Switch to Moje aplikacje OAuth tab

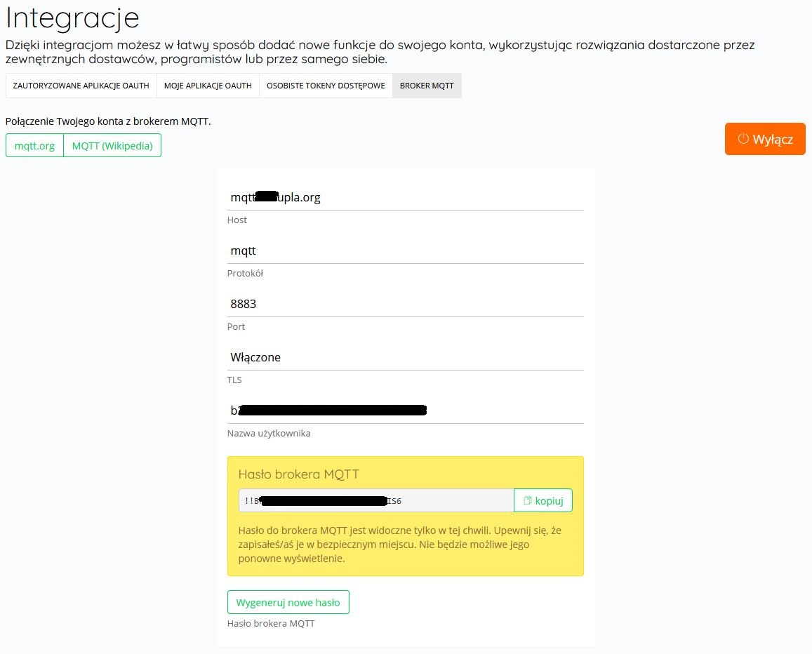pos(208,86)
